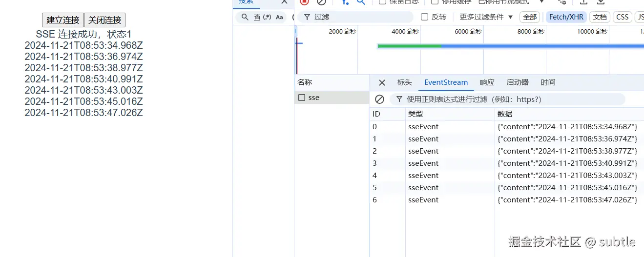The width and height of the screenshot is (644, 257).
Task: Click EventStream regex filter funnel icon
Action: click(399, 99)
